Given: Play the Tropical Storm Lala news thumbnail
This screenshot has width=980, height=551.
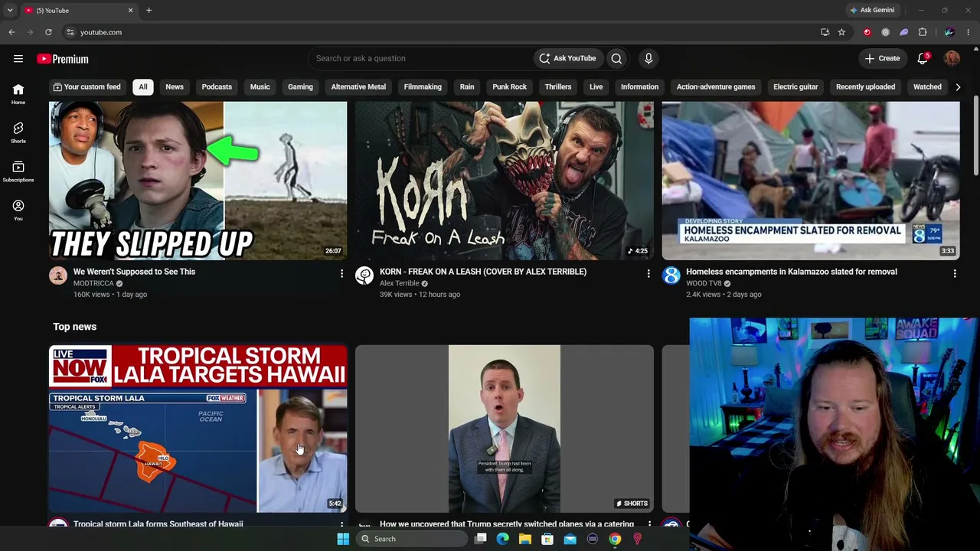Looking at the screenshot, I should point(198,429).
